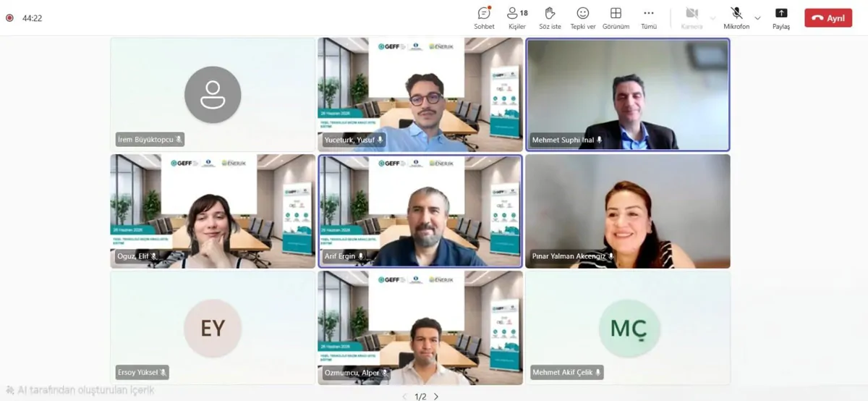The image size is (868, 401).
Task: Select Mehmet Suphi İnal video tile
Action: (628, 94)
